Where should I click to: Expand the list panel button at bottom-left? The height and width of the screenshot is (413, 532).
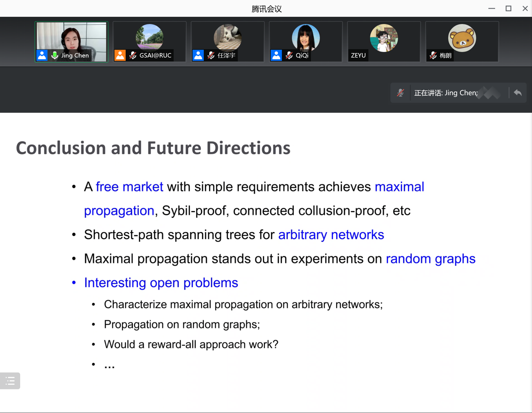coord(10,381)
